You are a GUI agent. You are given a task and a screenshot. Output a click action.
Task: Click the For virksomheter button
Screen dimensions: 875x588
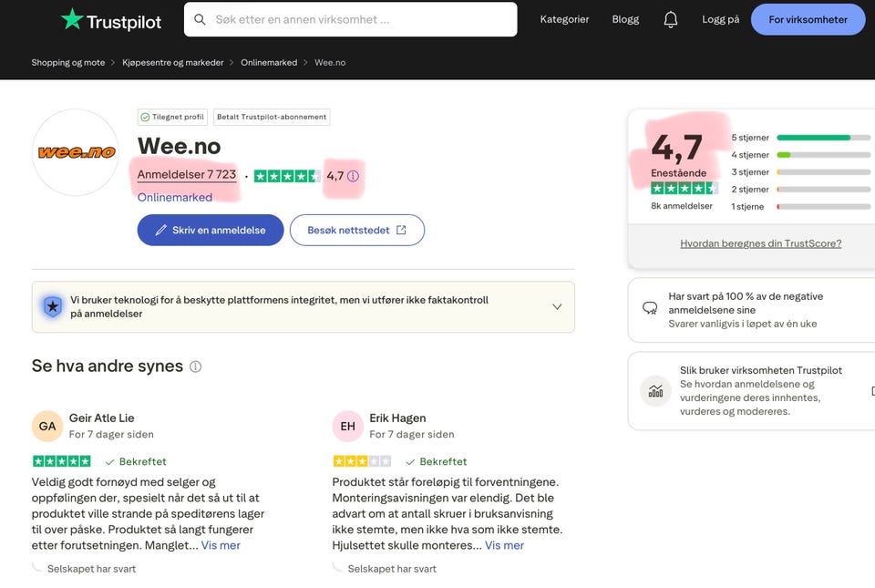pos(808,19)
